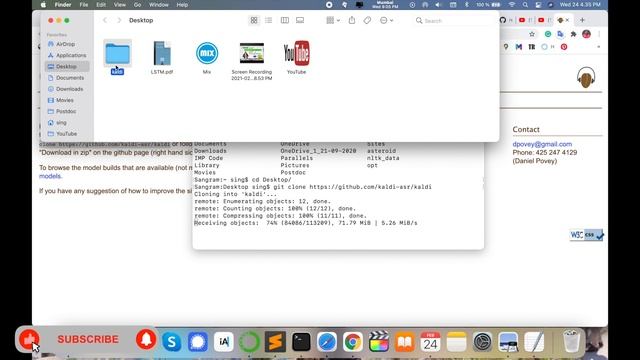
Task: Select the YouTube file icon
Action: click(297, 53)
